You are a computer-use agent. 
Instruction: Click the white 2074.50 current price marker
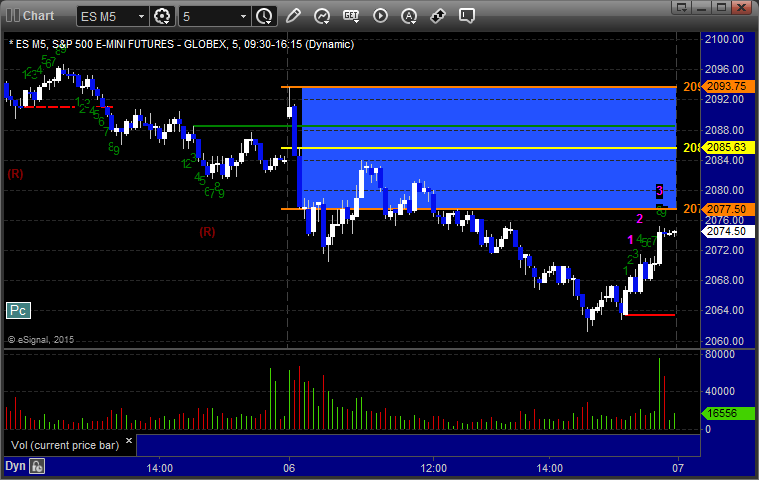728,231
